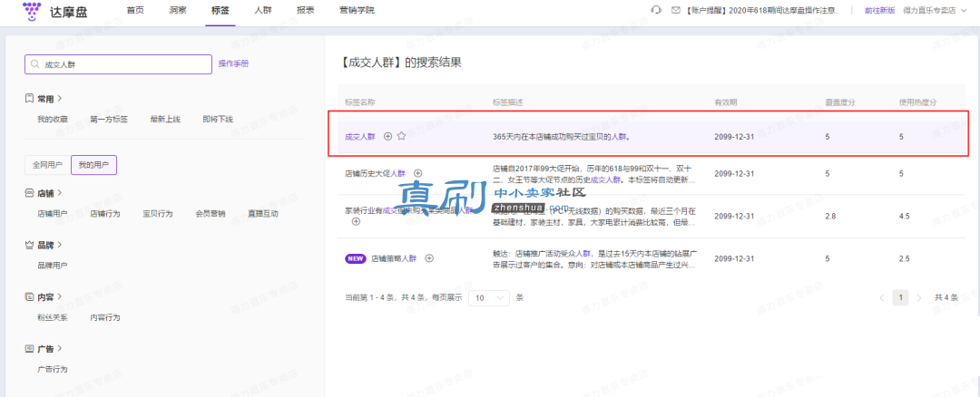Expand 内容 section chevron
This screenshot has height=397, width=980.
(x=59, y=296)
